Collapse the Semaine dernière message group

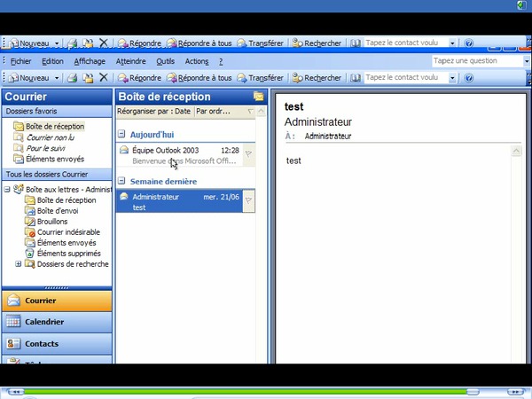(x=121, y=181)
